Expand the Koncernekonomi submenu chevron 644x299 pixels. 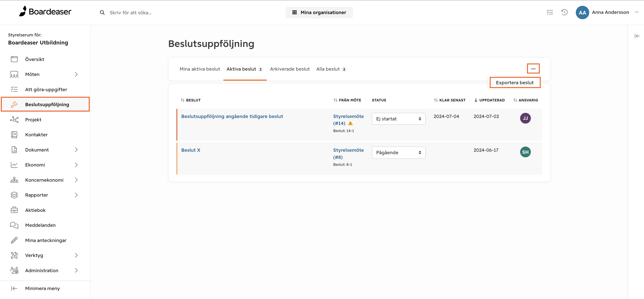[76, 180]
